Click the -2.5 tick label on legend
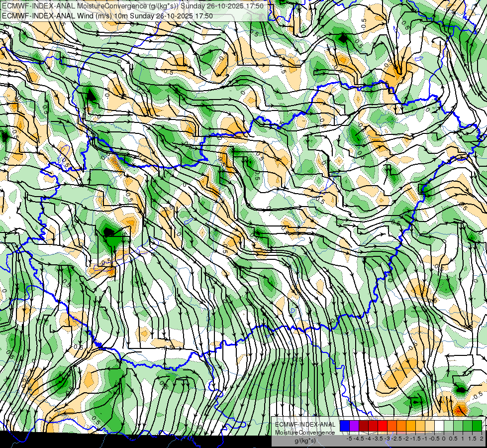The image size is (487, 448). point(396,439)
